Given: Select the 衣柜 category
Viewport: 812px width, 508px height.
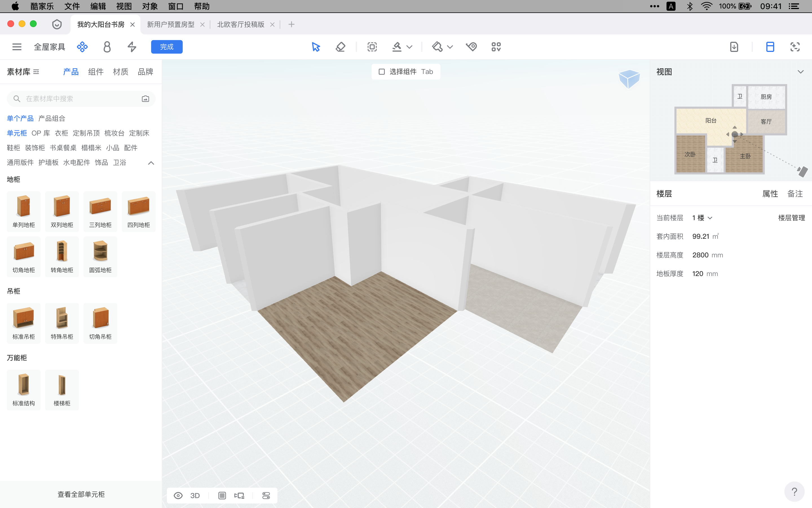Looking at the screenshot, I should point(61,133).
